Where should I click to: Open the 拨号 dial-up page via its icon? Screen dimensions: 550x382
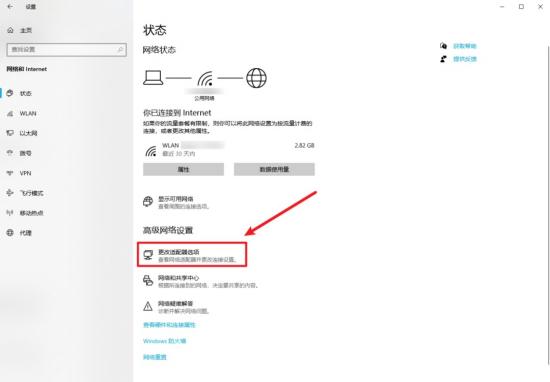click(10, 153)
